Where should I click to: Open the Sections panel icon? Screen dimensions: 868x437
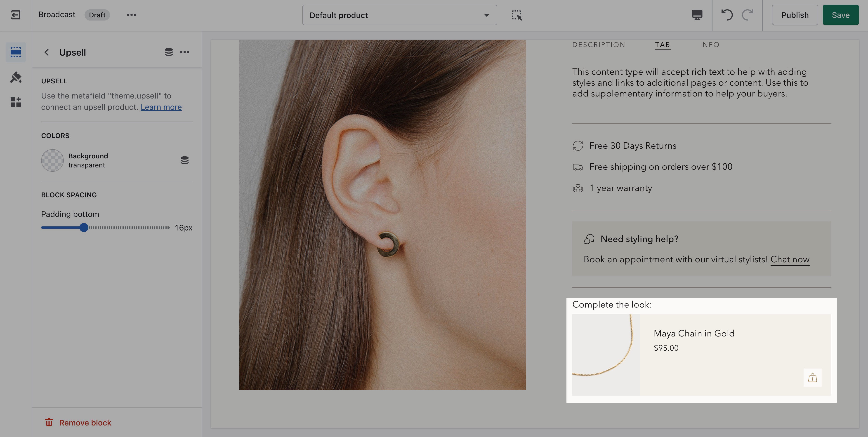tap(16, 52)
